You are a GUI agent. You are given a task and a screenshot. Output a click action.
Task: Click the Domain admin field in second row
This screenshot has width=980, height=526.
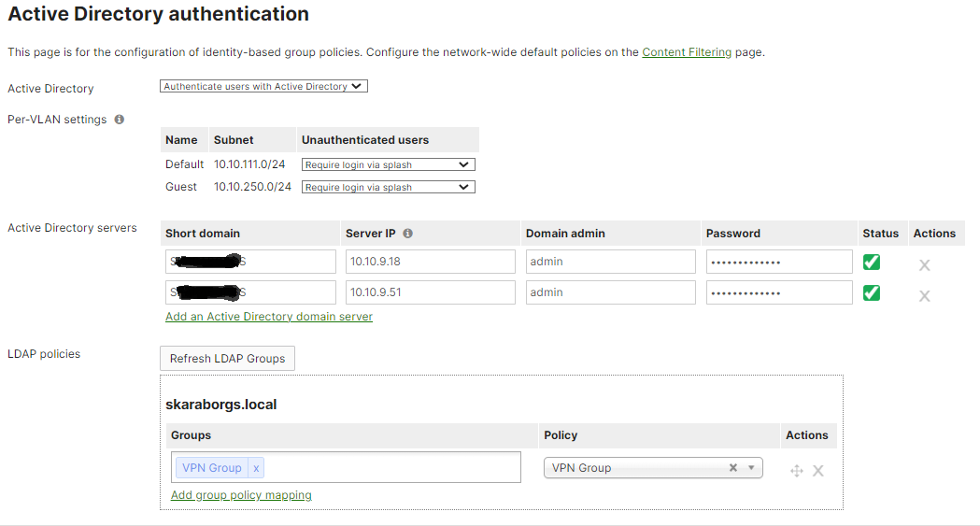click(610, 292)
